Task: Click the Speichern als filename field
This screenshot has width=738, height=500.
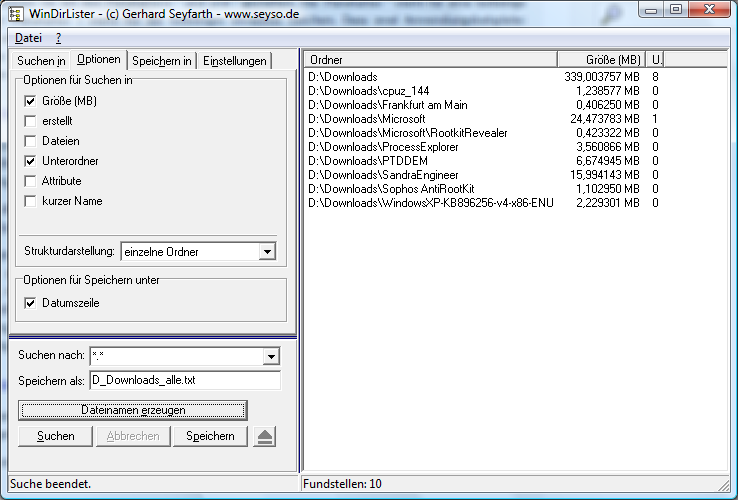Action: coord(185,380)
